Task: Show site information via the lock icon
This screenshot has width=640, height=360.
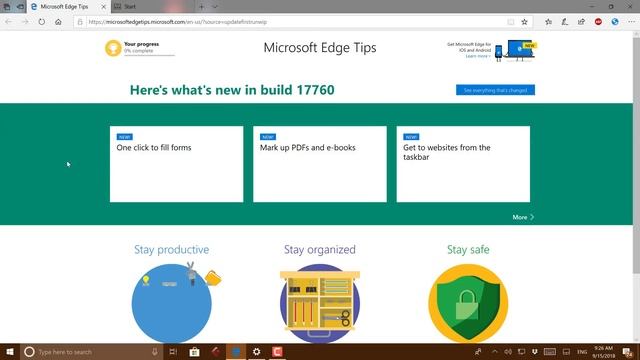Action: [80, 22]
